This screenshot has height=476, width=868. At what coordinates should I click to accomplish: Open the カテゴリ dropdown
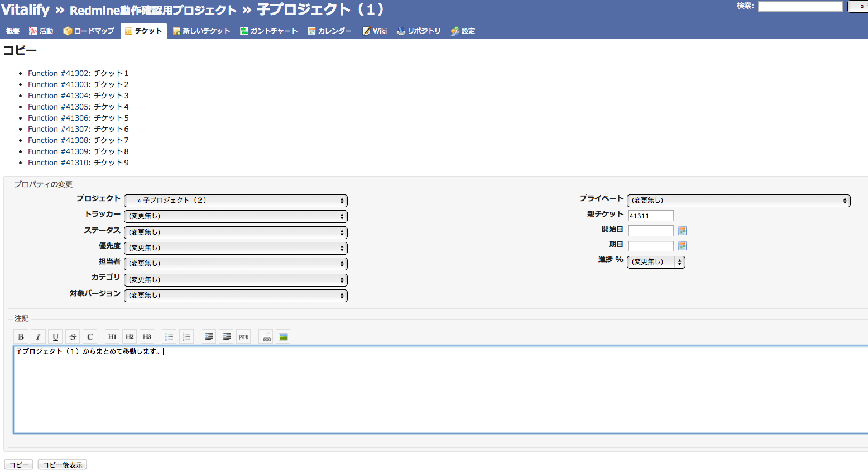(236, 280)
